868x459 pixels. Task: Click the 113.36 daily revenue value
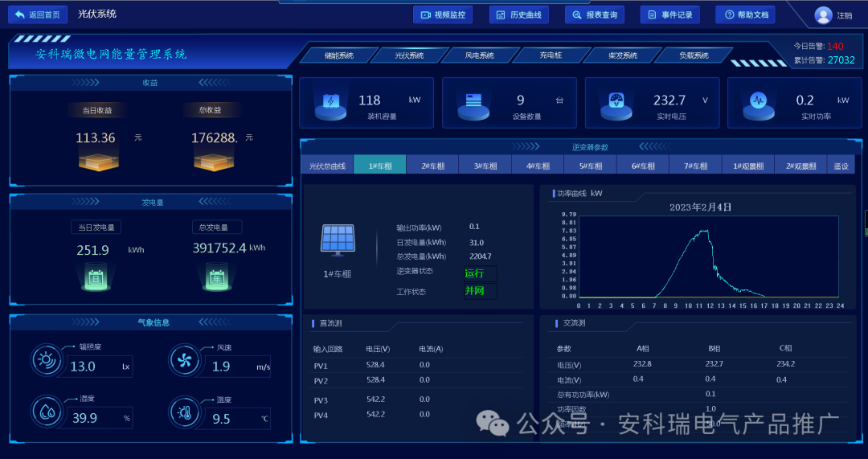(x=95, y=138)
